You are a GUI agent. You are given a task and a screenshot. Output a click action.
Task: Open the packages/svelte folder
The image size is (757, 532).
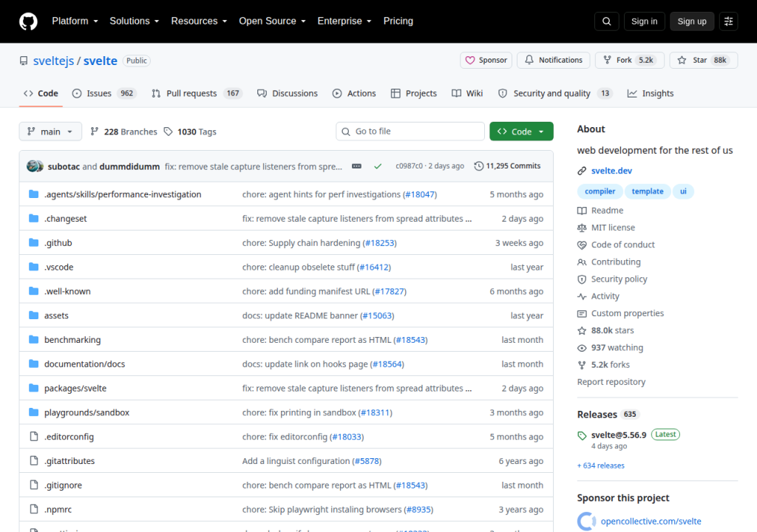click(75, 388)
